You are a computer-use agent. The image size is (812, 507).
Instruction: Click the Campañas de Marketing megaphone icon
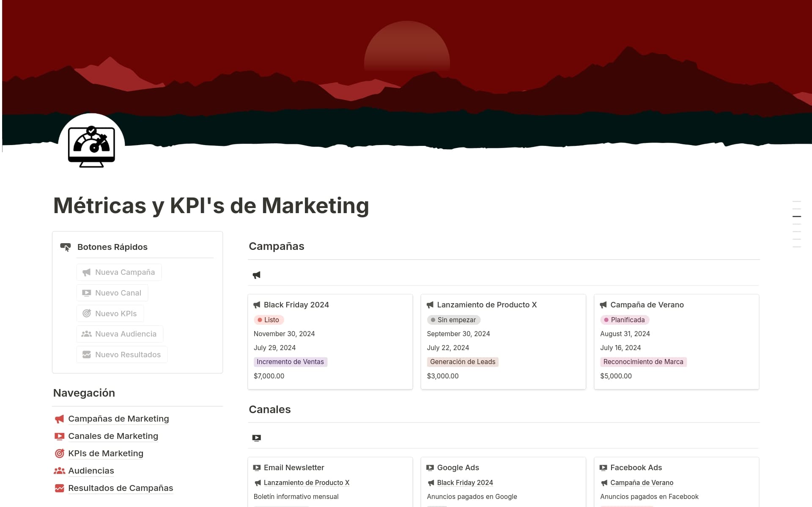(59, 419)
